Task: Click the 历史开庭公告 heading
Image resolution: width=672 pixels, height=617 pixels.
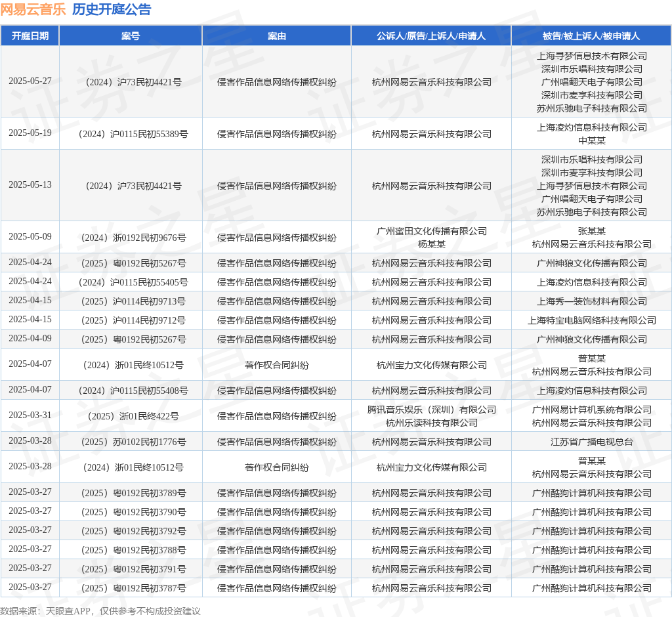Action: [x=112, y=9]
